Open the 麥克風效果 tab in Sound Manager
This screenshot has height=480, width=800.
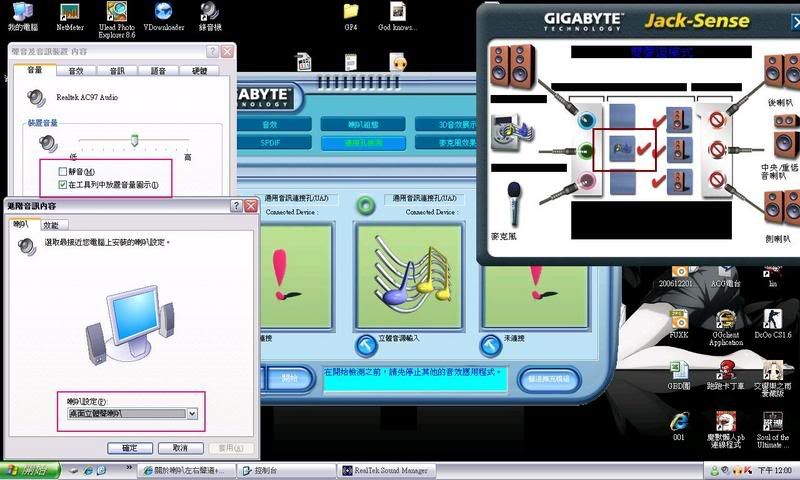[x=446, y=143]
